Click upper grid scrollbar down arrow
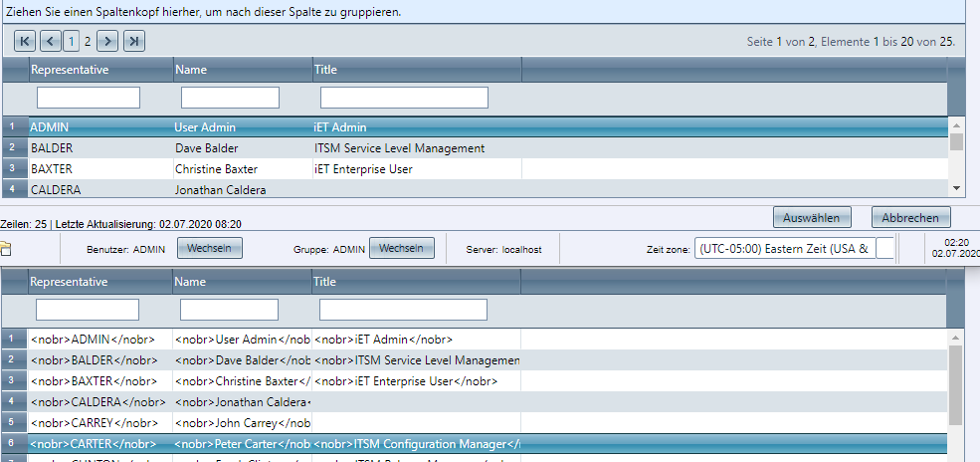Image resolution: width=980 pixels, height=462 pixels. (x=956, y=187)
